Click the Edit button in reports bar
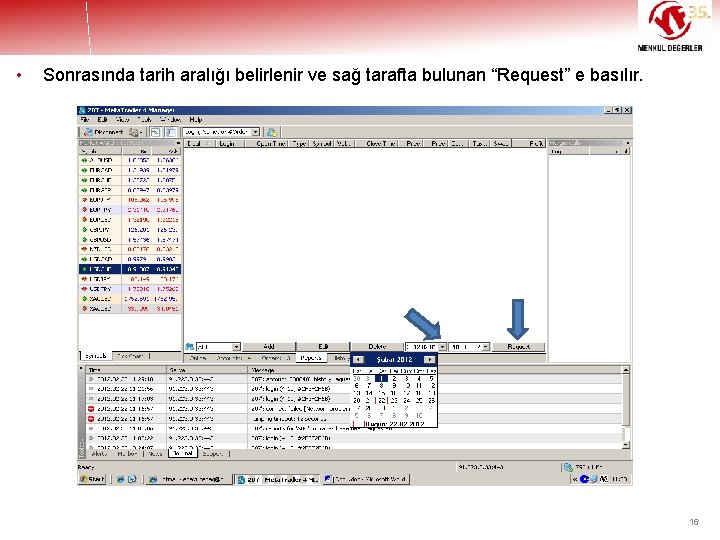 [323, 347]
